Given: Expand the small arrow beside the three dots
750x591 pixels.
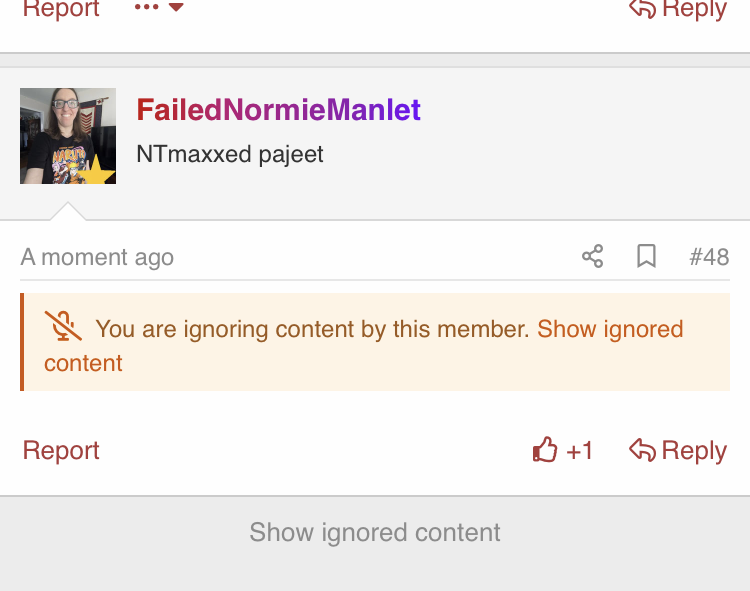Looking at the screenshot, I should click(176, 7).
